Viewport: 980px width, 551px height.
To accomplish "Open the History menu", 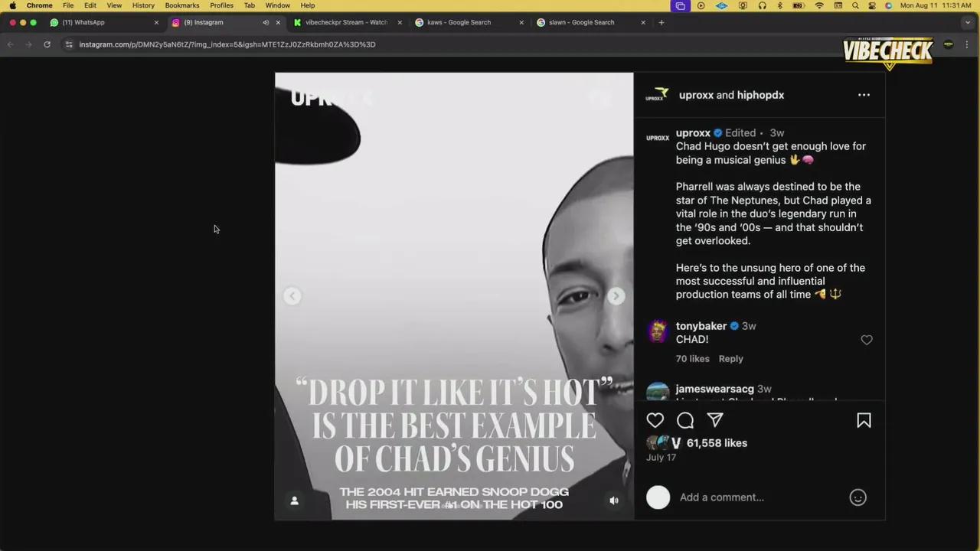I will click(x=143, y=5).
